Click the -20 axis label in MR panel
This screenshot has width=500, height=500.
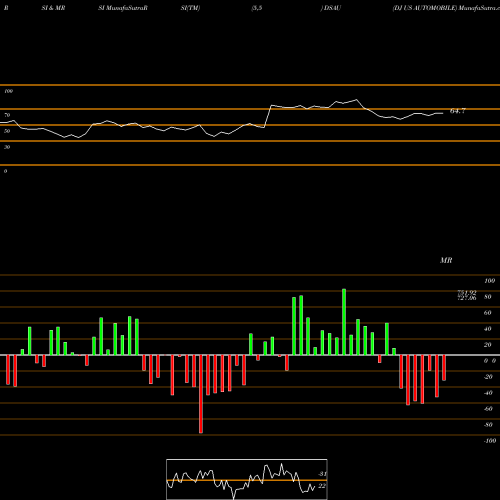tap(488, 377)
